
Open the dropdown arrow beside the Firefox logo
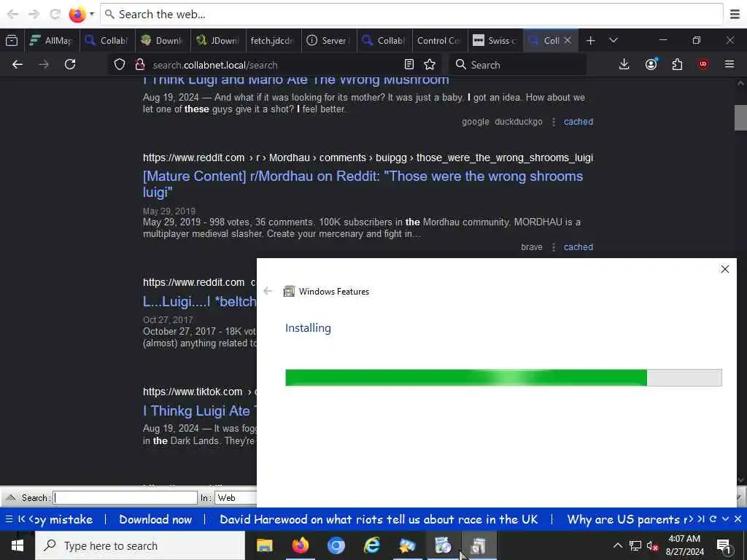click(92, 15)
